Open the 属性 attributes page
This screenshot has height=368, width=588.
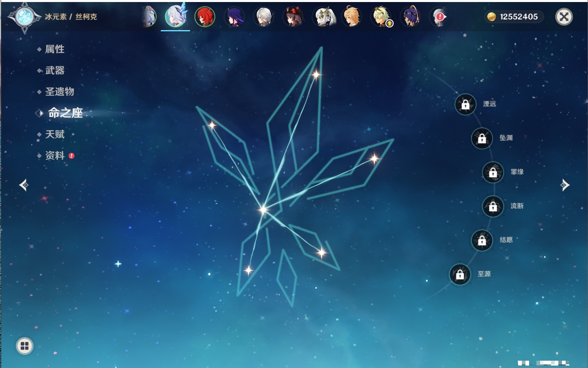click(x=55, y=49)
